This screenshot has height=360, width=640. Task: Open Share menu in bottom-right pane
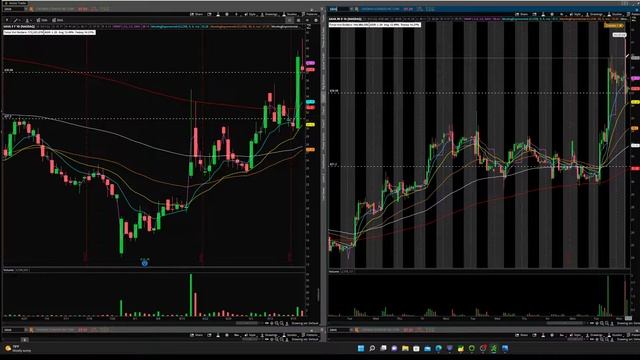pyautogui.click(x=523, y=335)
